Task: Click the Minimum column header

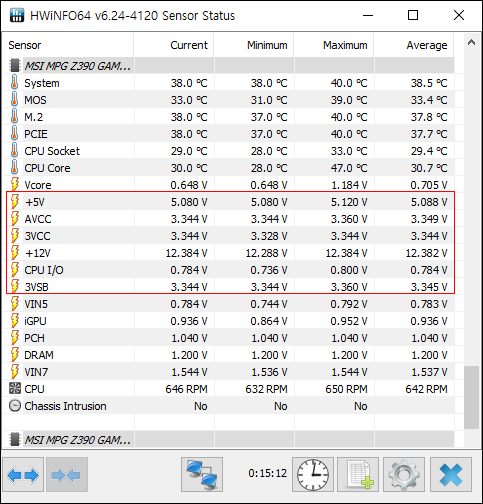Action: 254,45
